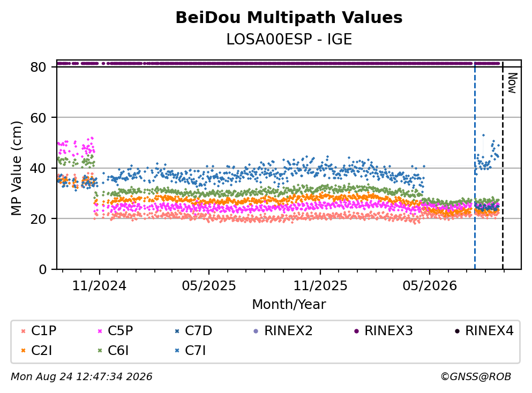Click the C6I legend marker
The height and width of the screenshot is (393, 532).
pyautogui.click(x=100, y=351)
